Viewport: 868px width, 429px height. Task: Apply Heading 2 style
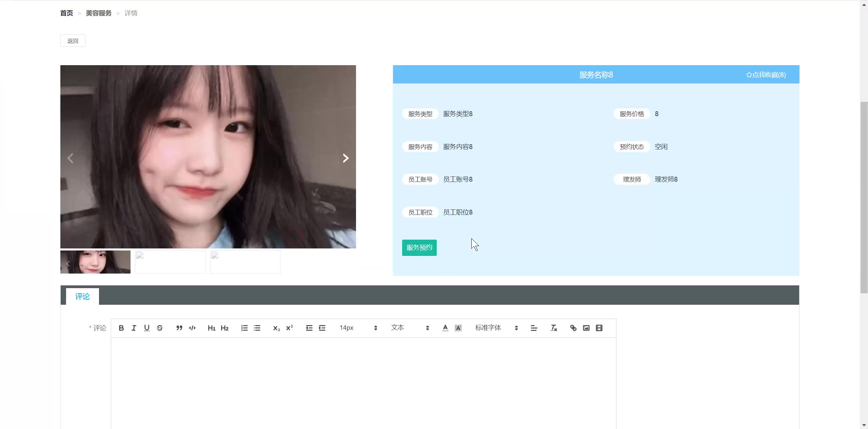point(224,328)
